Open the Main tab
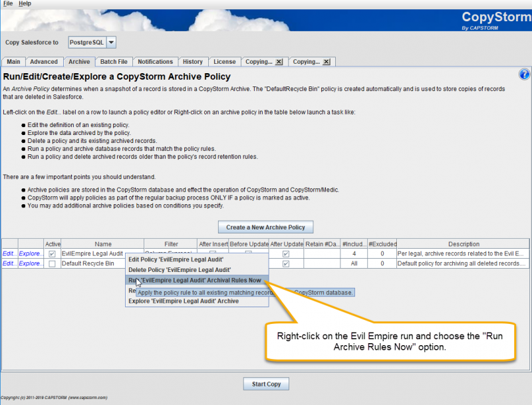Viewport: 532px width, 405px height. click(13, 61)
